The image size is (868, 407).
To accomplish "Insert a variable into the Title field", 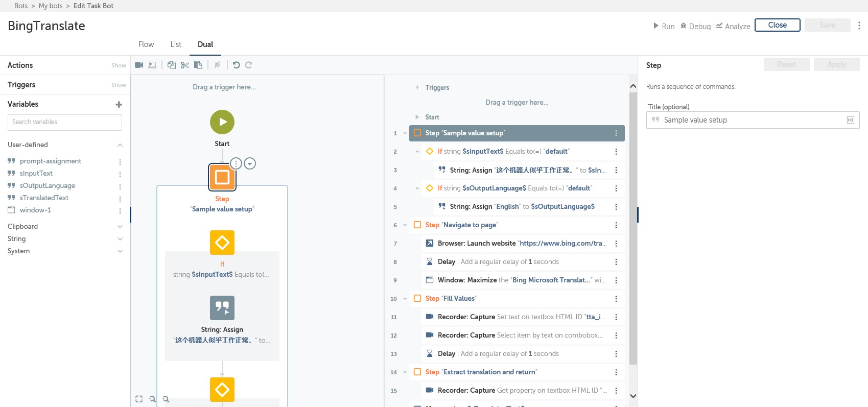I will click(x=851, y=120).
